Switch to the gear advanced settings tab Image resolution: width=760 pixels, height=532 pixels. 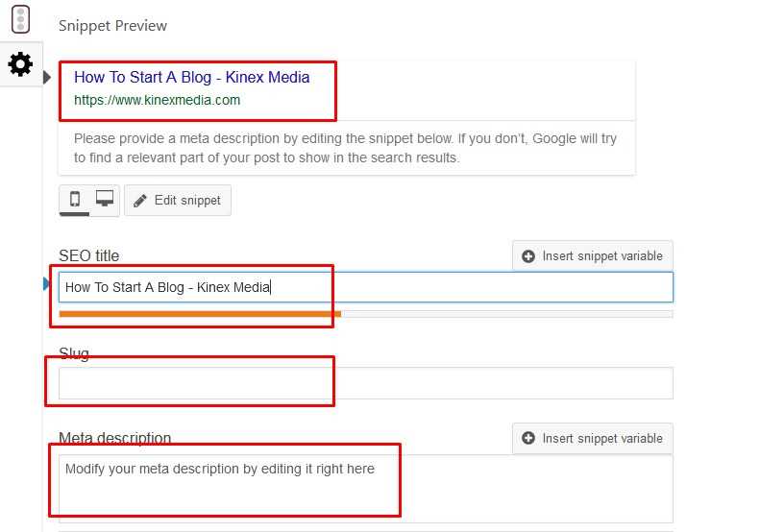(x=20, y=64)
